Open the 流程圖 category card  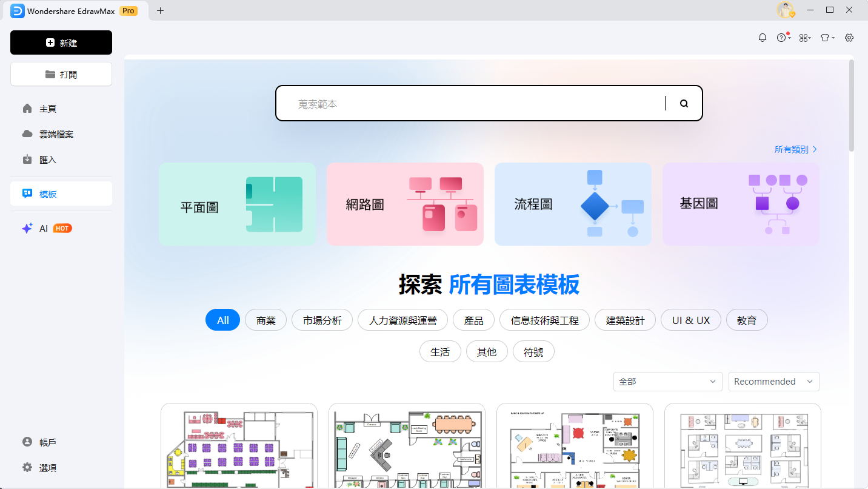573,204
